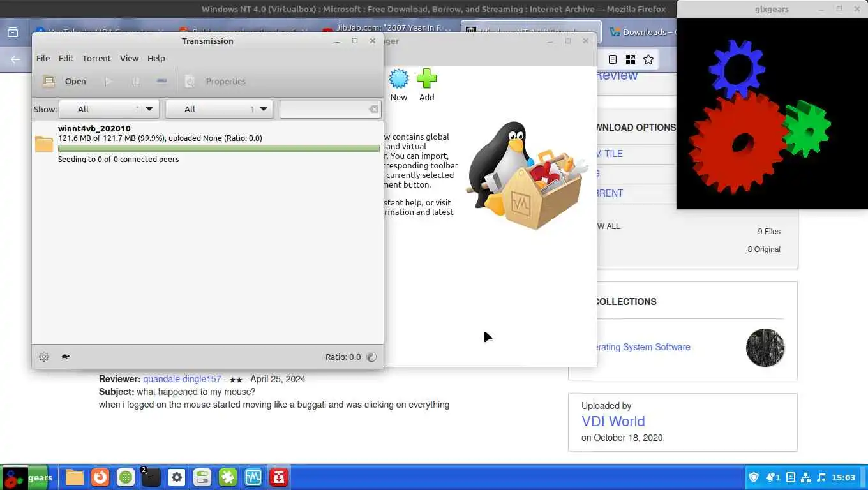The width and height of the screenshot is (868, 490).
Task: Click the Pause torrent icon in Transmission toolbar
Action: pos(135,81)
